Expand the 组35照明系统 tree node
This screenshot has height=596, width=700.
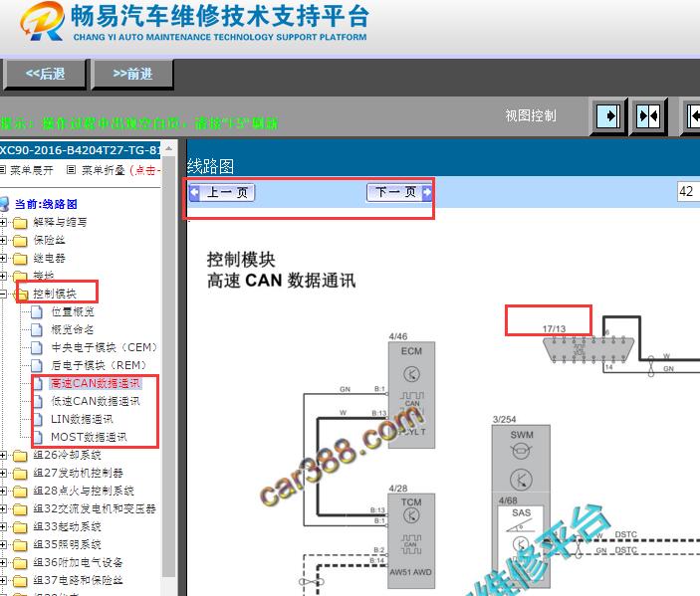pos(3,544)
